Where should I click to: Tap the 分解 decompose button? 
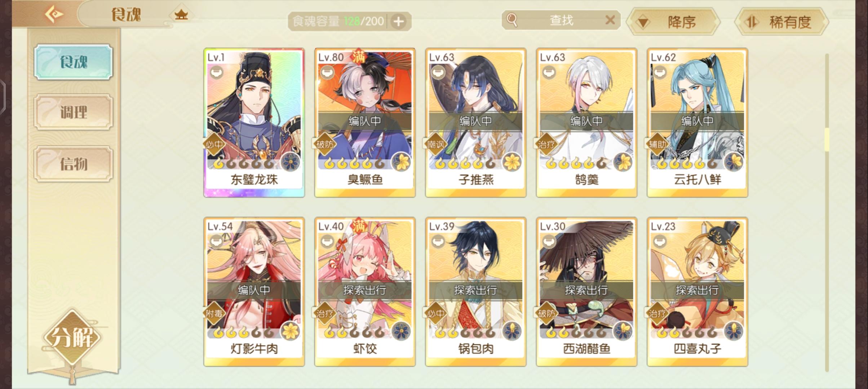click(x=72, y=337)
